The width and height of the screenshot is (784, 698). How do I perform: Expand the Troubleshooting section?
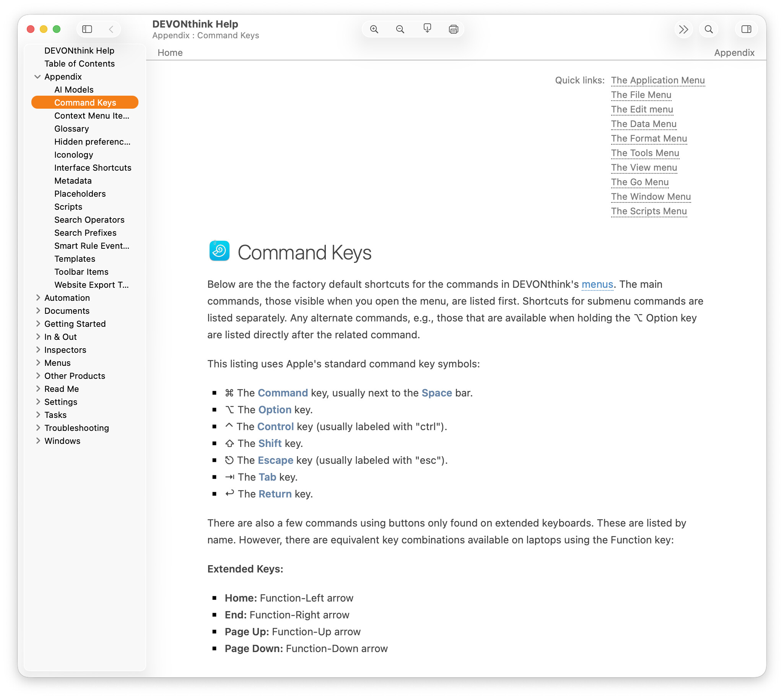pyautogui.click(x=37, y=428)
